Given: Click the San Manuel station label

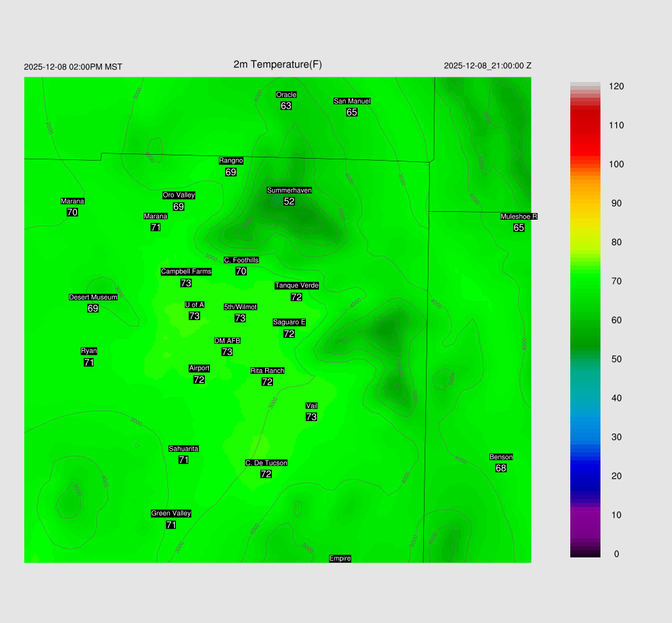Looking at the screenshot, I should (x=352, y=101).
